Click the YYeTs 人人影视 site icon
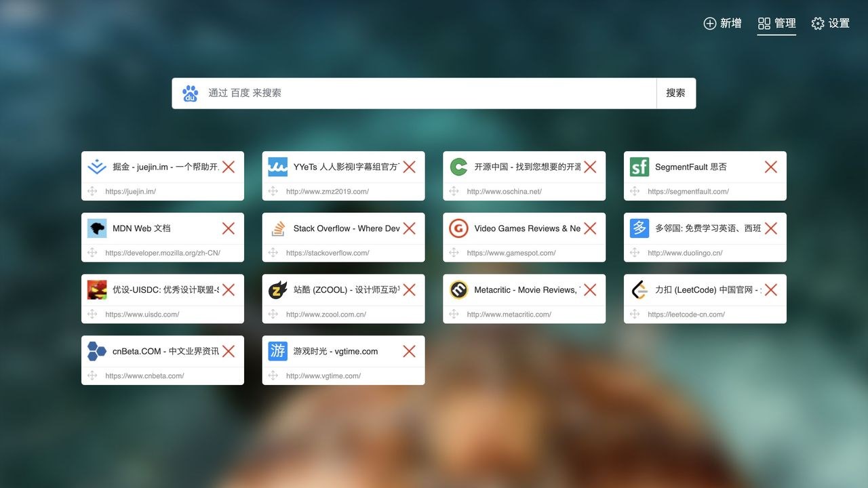Viewport: 868px width, 488px height. pyautogui.click(x=278, y=167)
